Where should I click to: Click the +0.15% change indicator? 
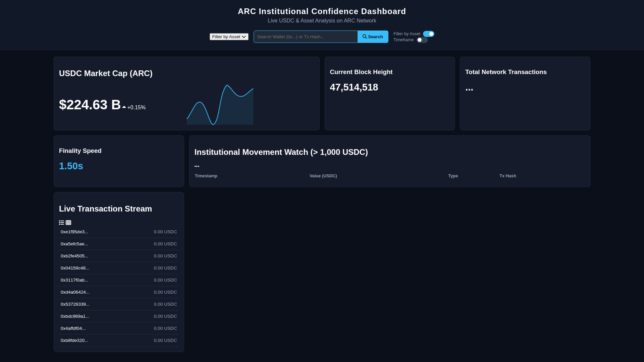pyautogui.click(x=137, y=108)
